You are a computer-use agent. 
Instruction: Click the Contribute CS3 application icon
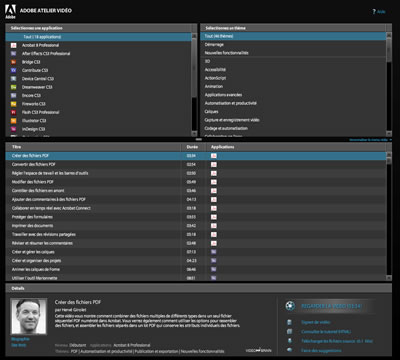(x=14, y=70)
